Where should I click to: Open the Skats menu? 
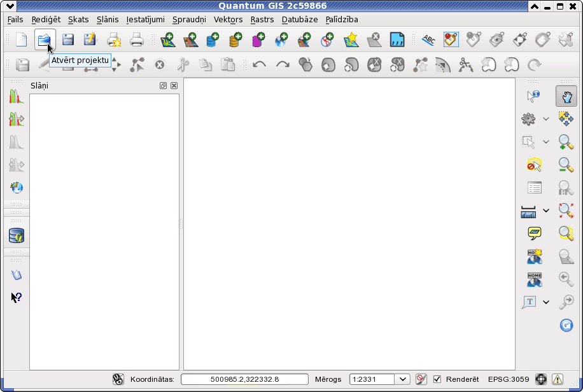click(78, 19)
